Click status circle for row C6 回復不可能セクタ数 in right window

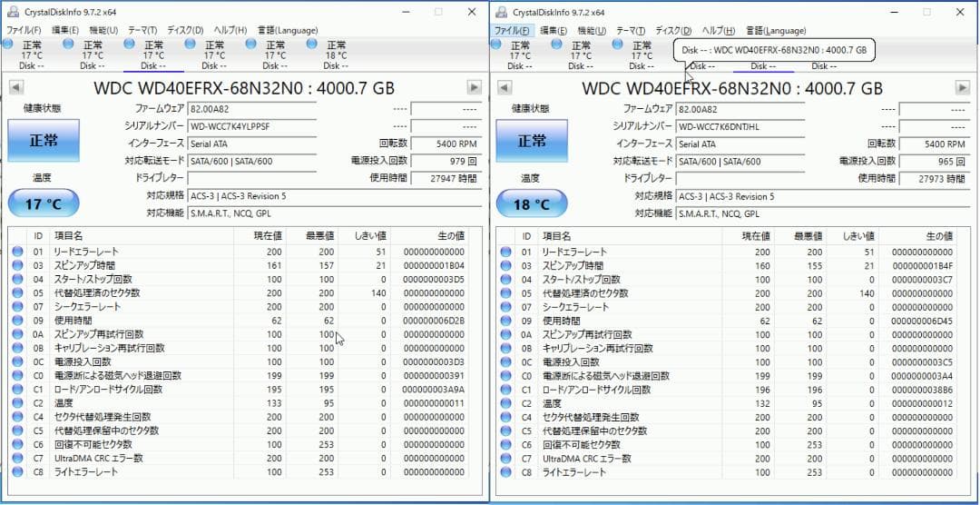tap(505, 444)
